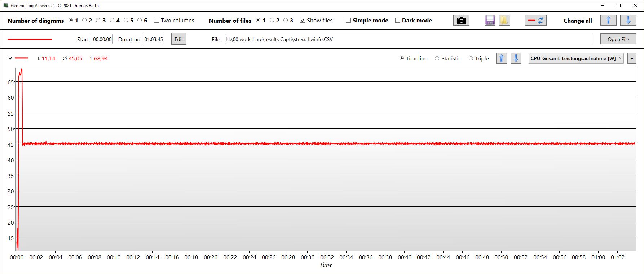644x274 pixels.
Task: Click the red line refresh icon
Action: point(535,21)
